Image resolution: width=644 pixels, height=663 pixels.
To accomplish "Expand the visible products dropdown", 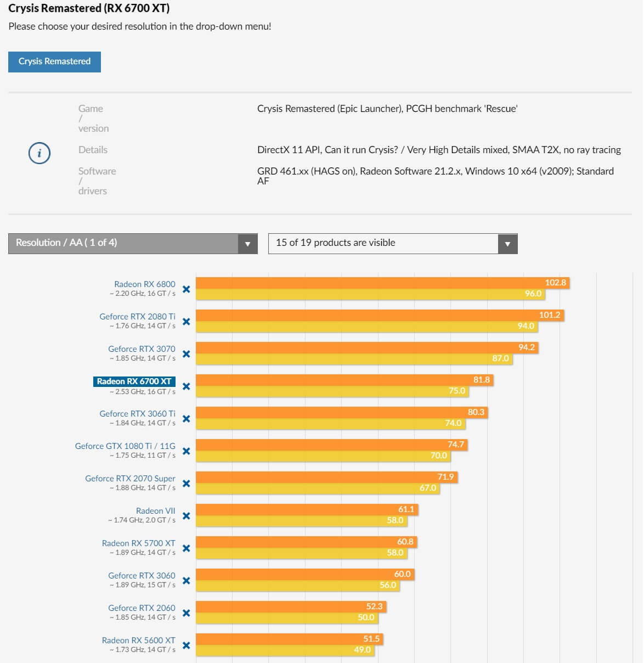I will 392,243.
